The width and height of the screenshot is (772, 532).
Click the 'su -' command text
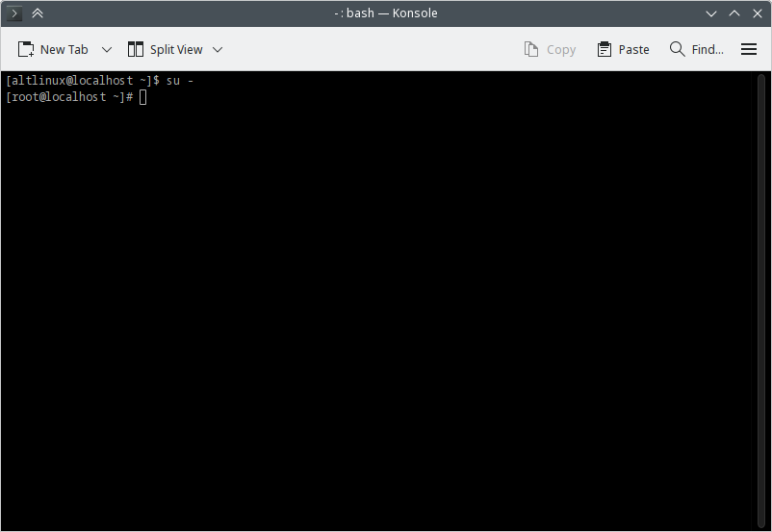[x=180, y=81]
